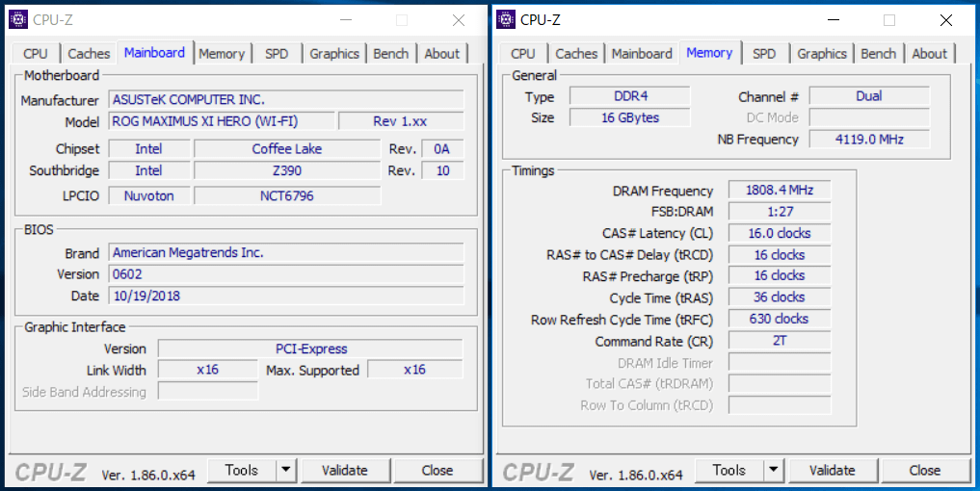Switch to Mainboard tab in right window

coord(642,54)
